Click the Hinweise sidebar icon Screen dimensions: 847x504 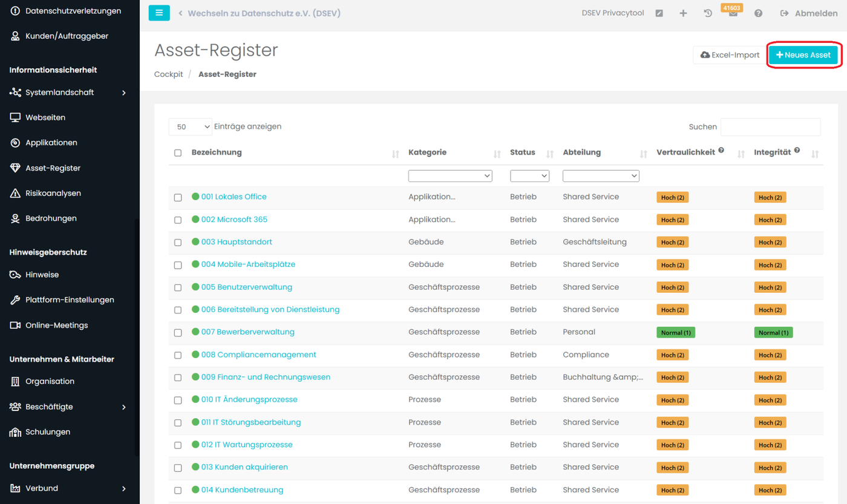tap(15, 275)
